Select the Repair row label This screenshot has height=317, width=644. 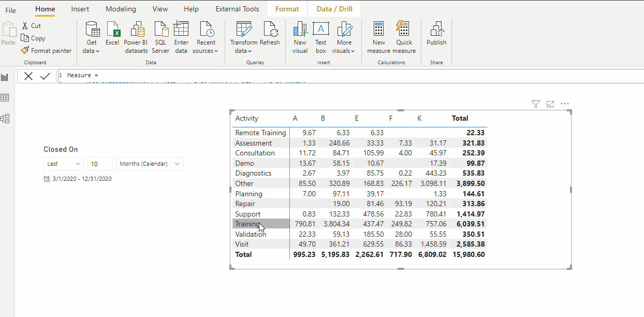pos(245,204)
